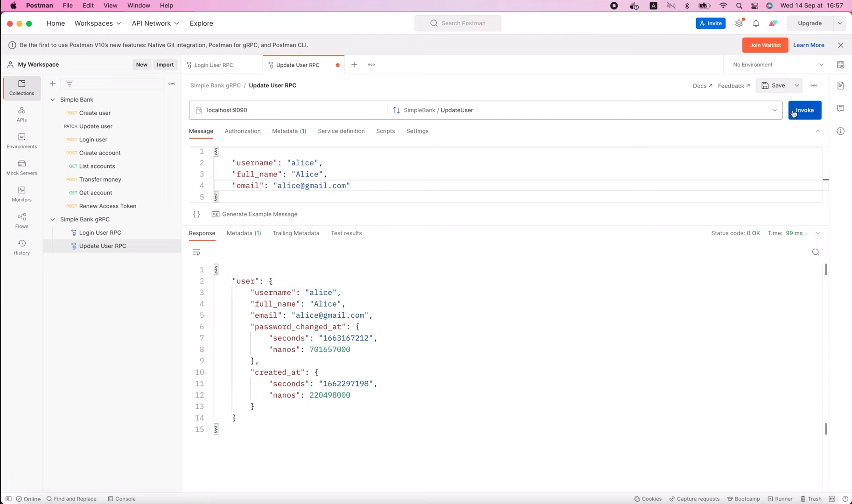
Task: Switch to the Authorization tab
Action: click(x=243, y=131)
